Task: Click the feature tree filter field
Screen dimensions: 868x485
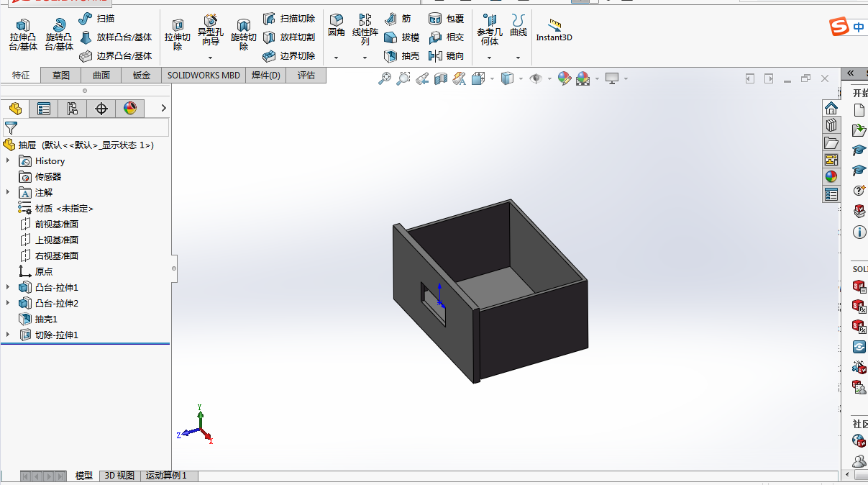Action: 86,127
